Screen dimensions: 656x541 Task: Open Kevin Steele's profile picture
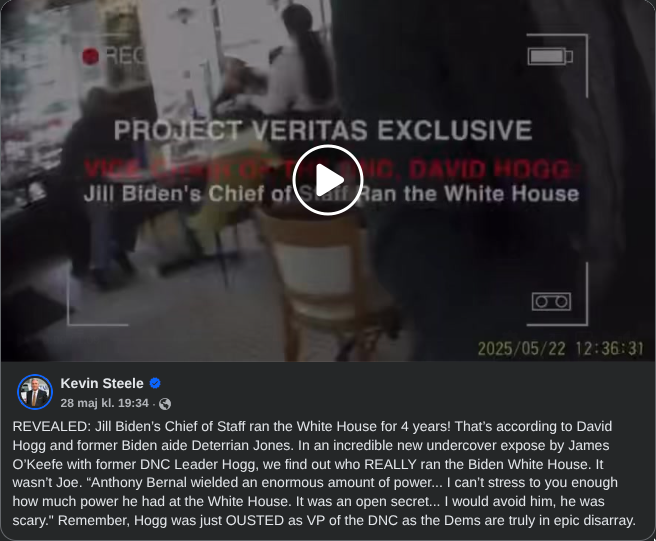tap(35, 392)
